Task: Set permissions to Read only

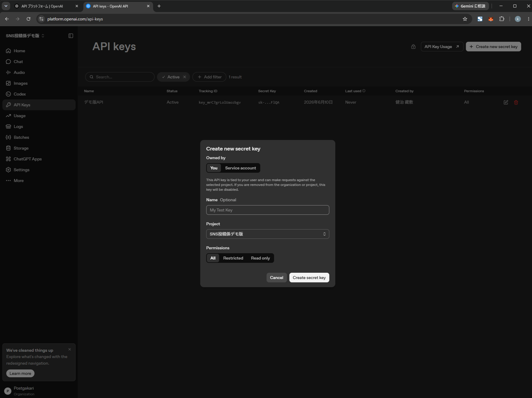Action: click(x=260, y=258)
